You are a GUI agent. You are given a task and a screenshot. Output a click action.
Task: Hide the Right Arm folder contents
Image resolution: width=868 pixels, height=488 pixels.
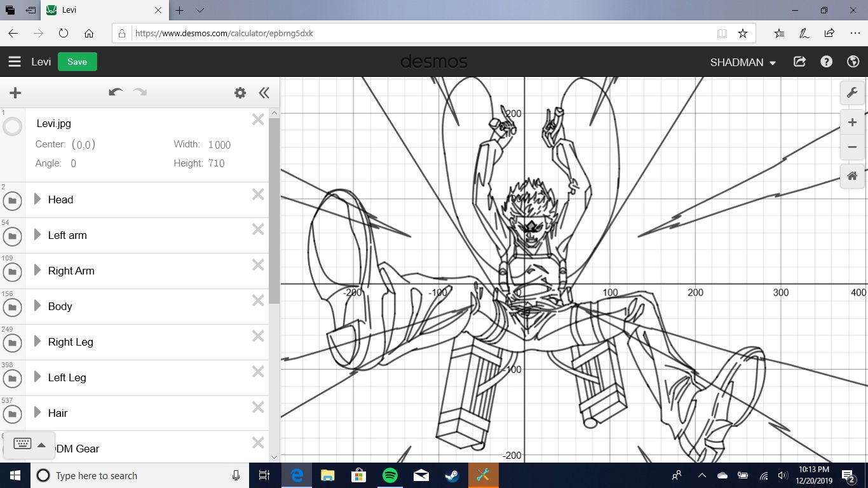tap(12, 273)
